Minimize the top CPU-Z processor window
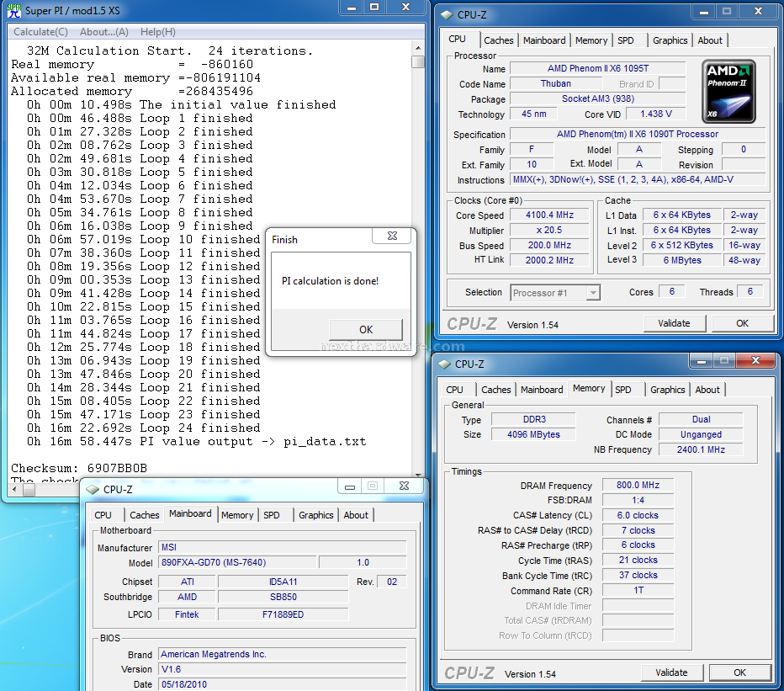The width and height of the screenshot is (784, 691). click(x=703, y=12)
